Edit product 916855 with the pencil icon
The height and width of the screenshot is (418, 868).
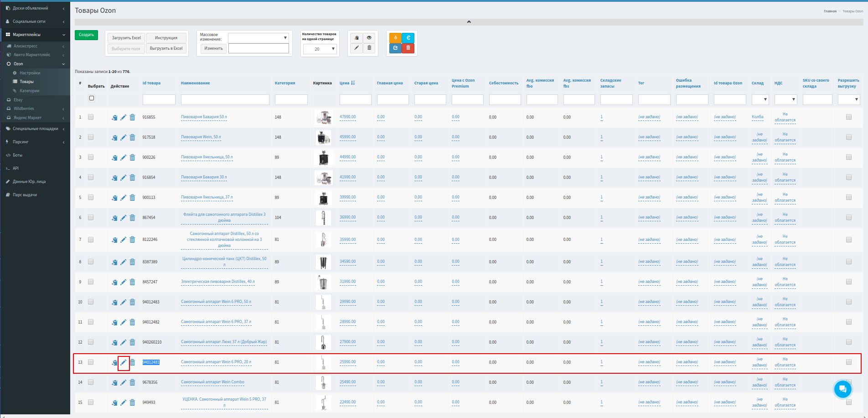click(x=123, y=117)
